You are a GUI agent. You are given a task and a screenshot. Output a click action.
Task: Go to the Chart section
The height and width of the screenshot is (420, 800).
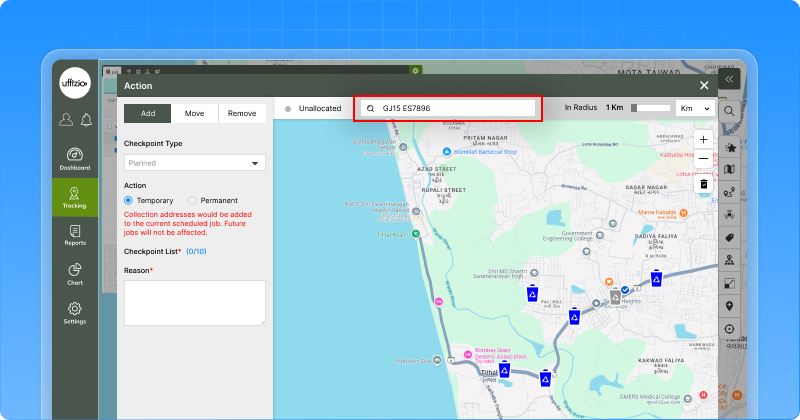click(75, 273)
